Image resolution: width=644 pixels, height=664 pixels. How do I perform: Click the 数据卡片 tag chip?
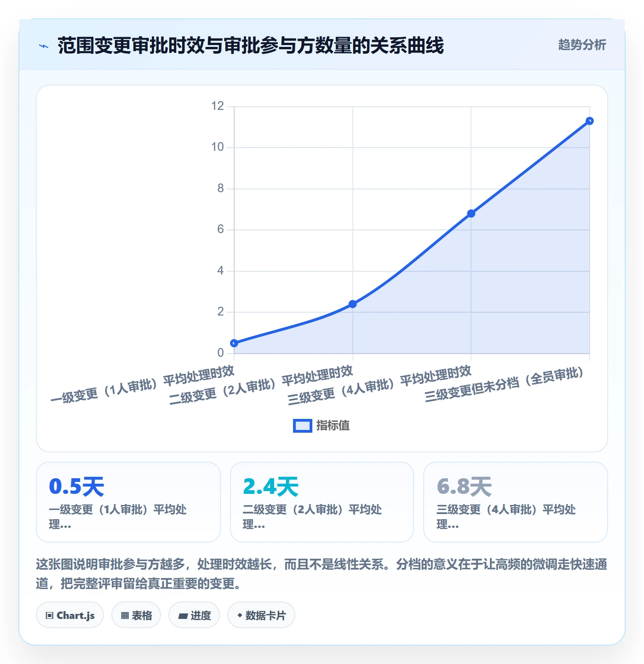[261, 615]
